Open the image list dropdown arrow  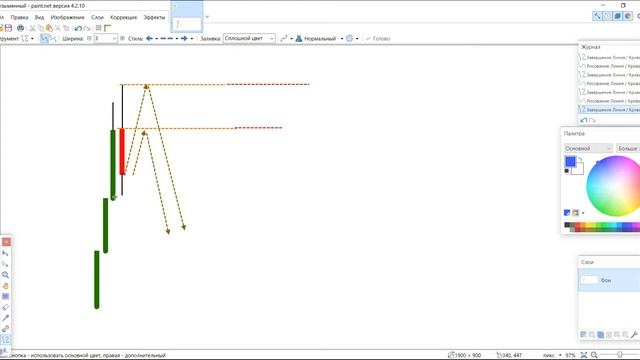pyautogui.click(x=207, y=17)
